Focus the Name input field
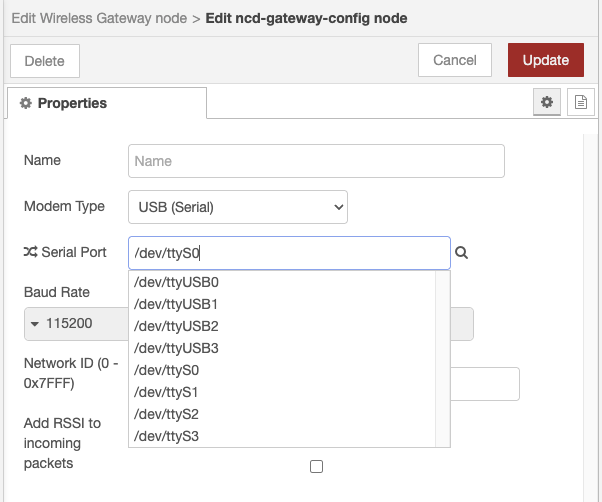Screen dimensions: 602x502 tap(316, 161)
